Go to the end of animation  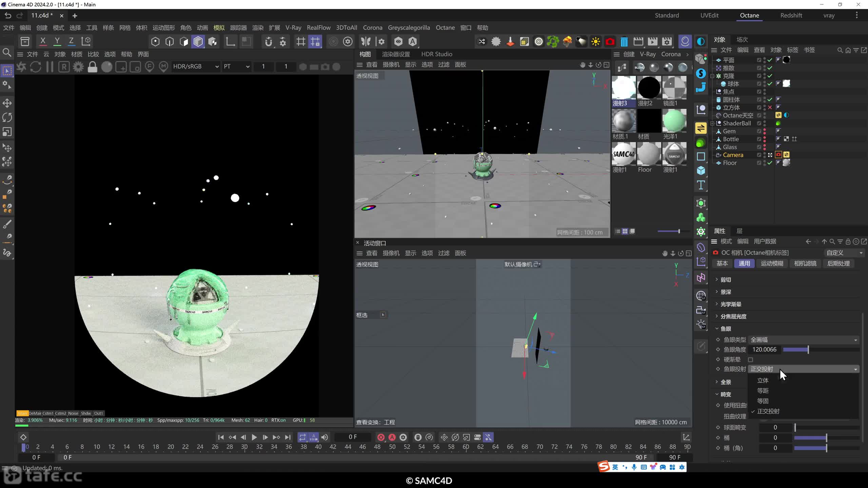click(x=288, y=437)
